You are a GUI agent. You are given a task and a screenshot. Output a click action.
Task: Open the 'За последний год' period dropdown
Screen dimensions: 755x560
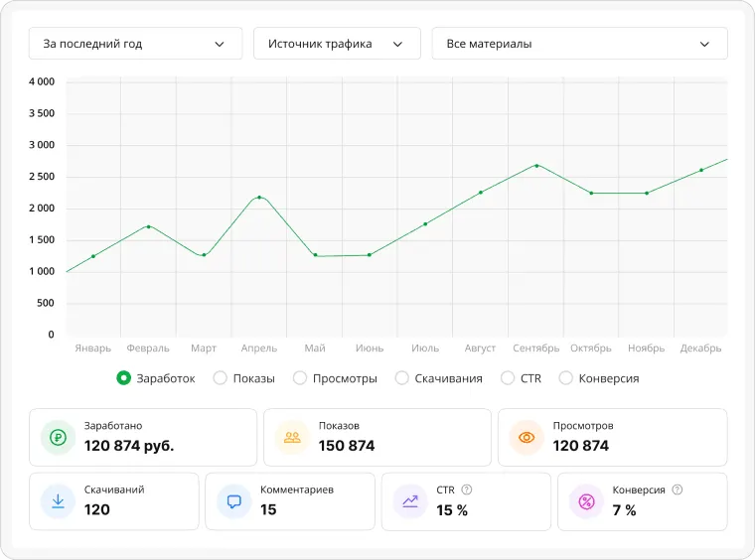(x=135, y=44)
